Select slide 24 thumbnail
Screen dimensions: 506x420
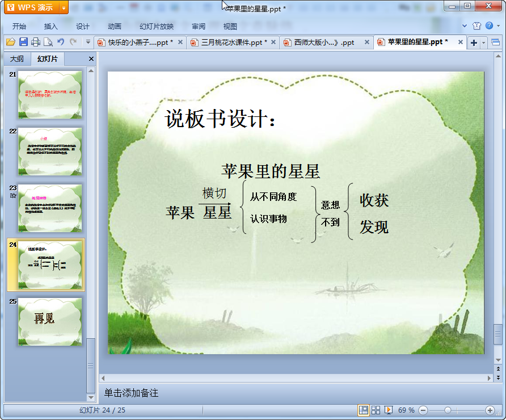pyautogui.click(x=50, y=264)
